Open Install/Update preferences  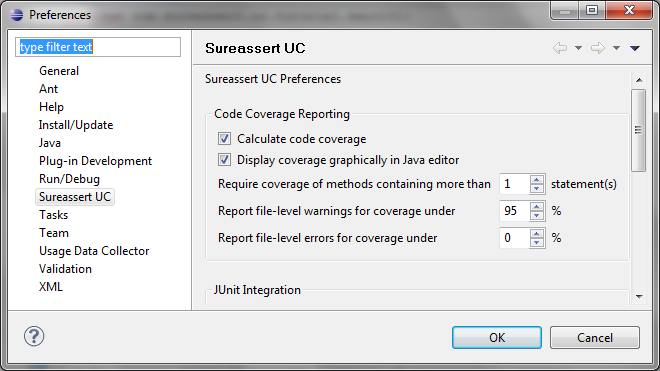coord(76,125)
